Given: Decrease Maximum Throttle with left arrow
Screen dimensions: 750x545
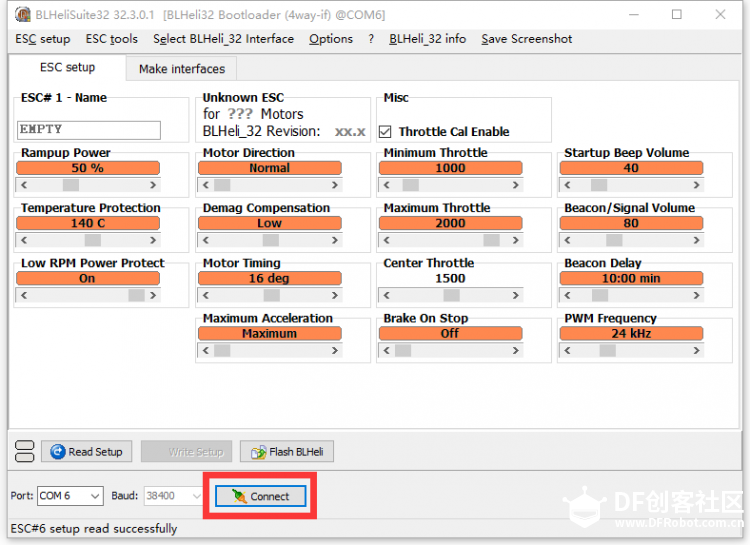Looking at the screenshot, I should (x=386, y=240).
